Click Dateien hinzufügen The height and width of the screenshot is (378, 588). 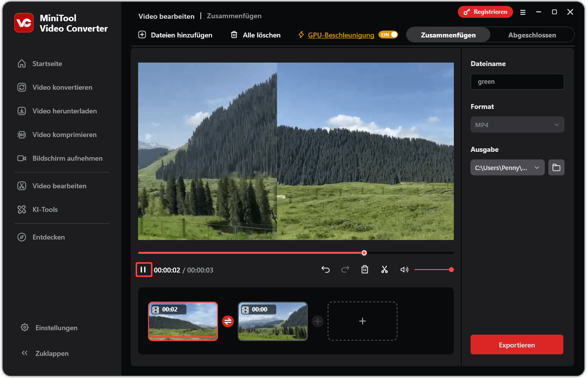pyautogui.click(x=175, y=35)
